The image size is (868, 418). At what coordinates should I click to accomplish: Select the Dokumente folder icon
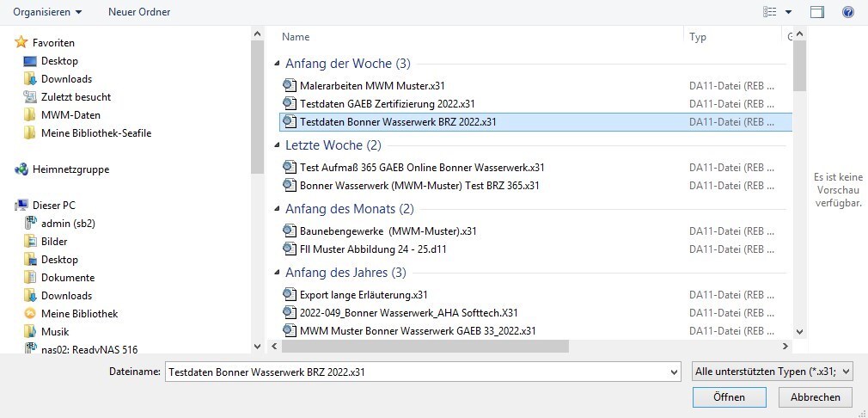click(x=30, y=277)
